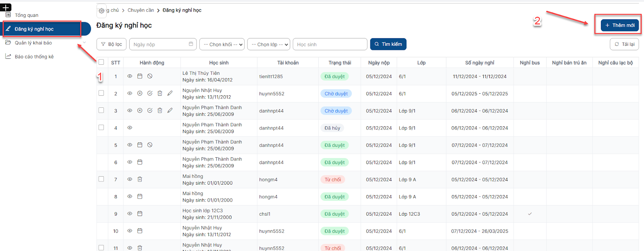Check the checkbox for row 2

tap(101, 93)
